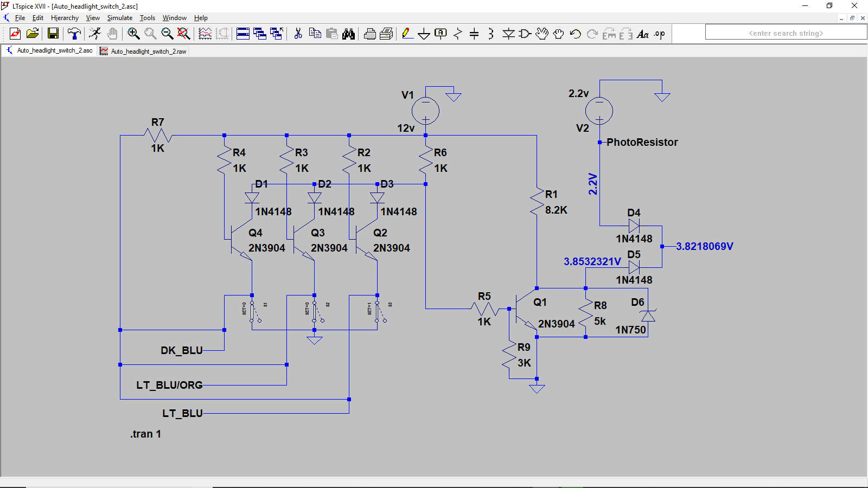Select the Capacitor component tool

pyautogui.click(x=474, y=34)
